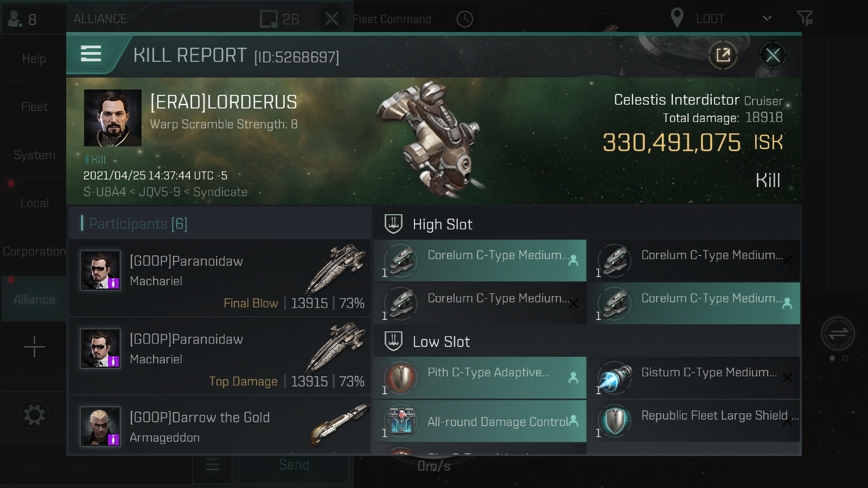View LORDERUS victim portrait
The width and height of the screenshot is (868, 488).
(113, 118)
